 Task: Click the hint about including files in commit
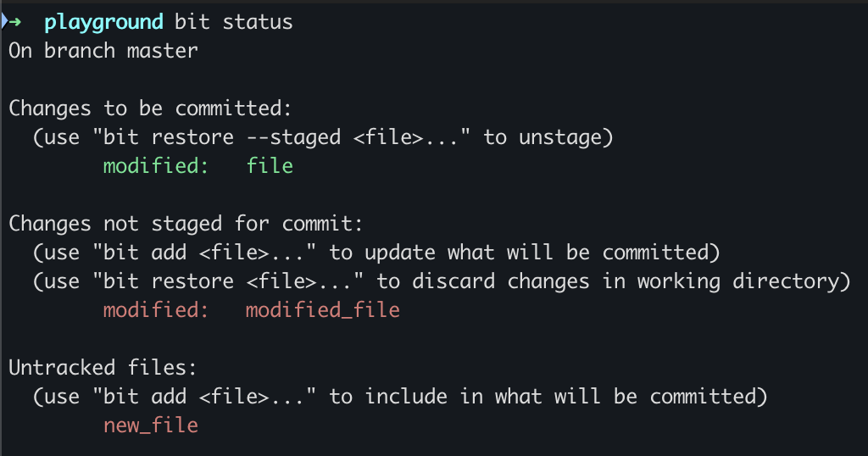[399, 397]
